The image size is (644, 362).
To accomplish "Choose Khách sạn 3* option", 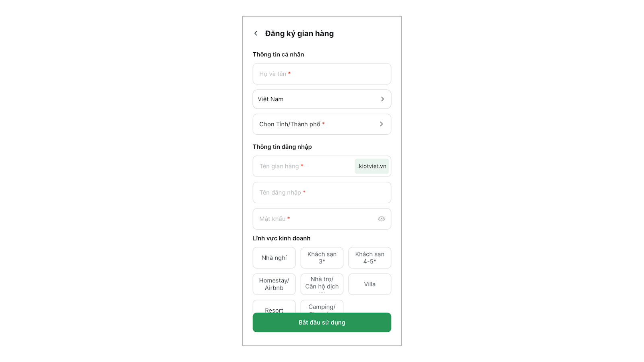I will tap(322, 258).
